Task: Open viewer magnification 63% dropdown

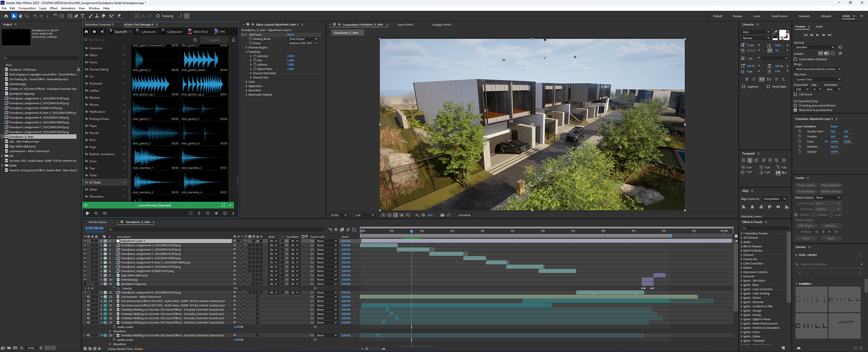Action: tap(339, 215)
